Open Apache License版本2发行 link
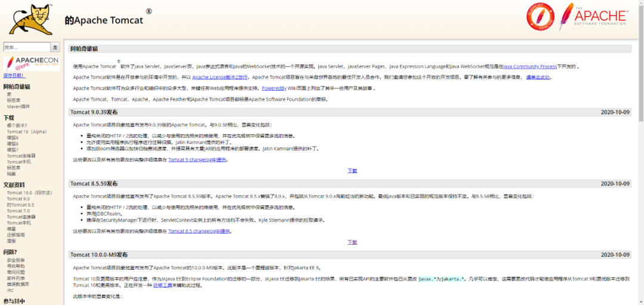Image resolution: width=644 pixels, height=305 pixels. 219,77
